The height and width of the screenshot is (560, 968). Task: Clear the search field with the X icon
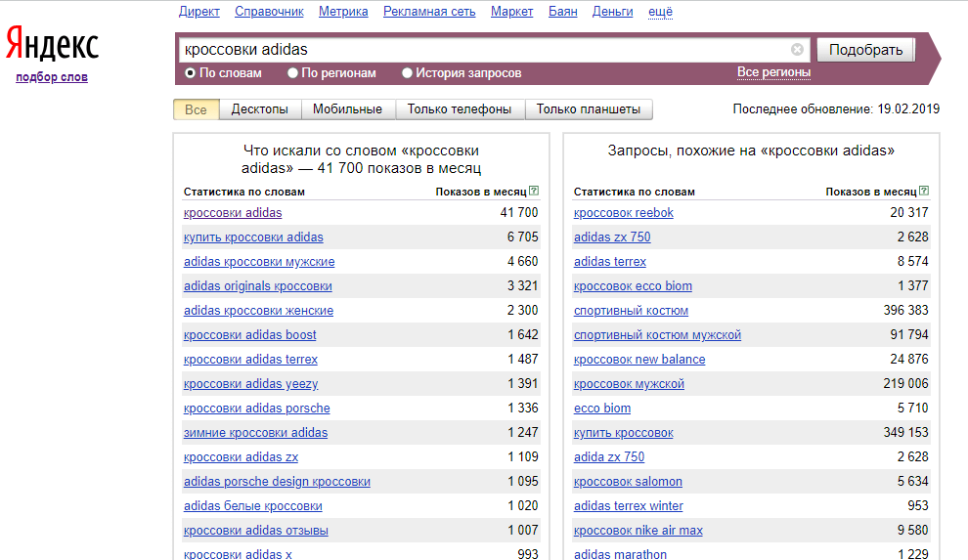tap(797, 50)
